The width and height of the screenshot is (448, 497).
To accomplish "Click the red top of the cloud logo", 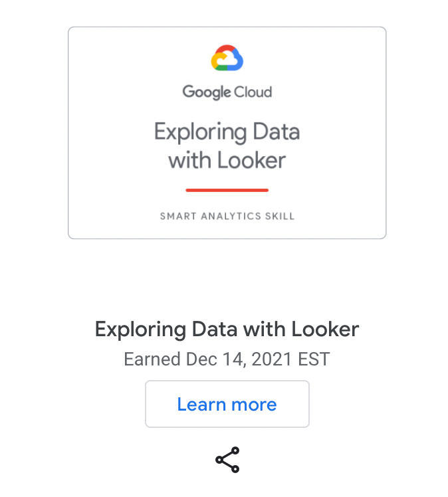I will pos(226,49).
